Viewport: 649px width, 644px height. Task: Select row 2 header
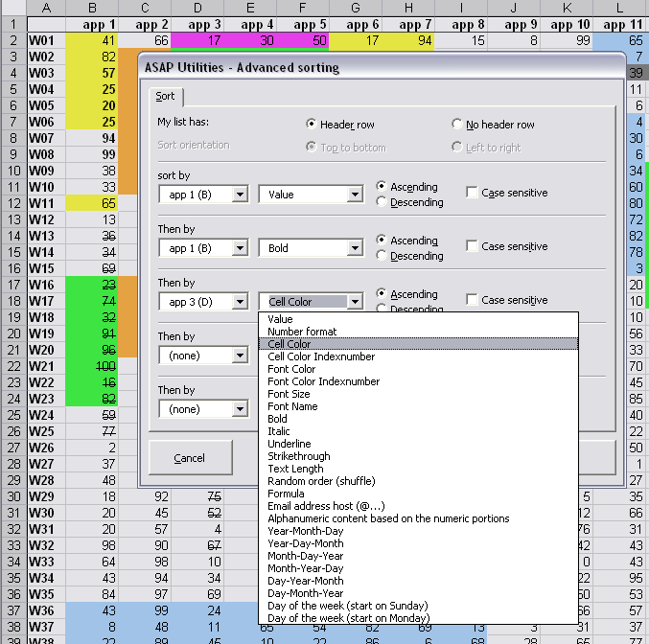13,40
